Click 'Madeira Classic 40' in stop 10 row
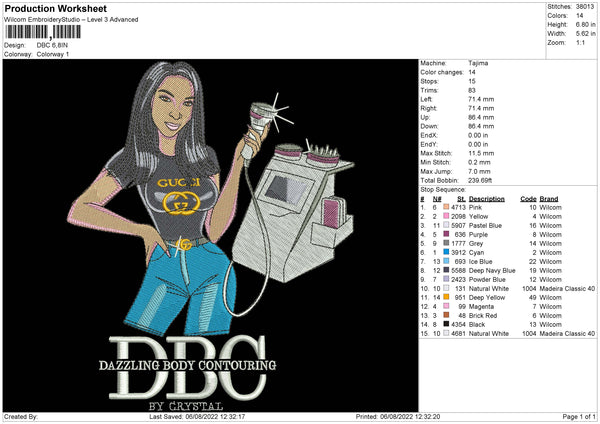 point(567,289)
